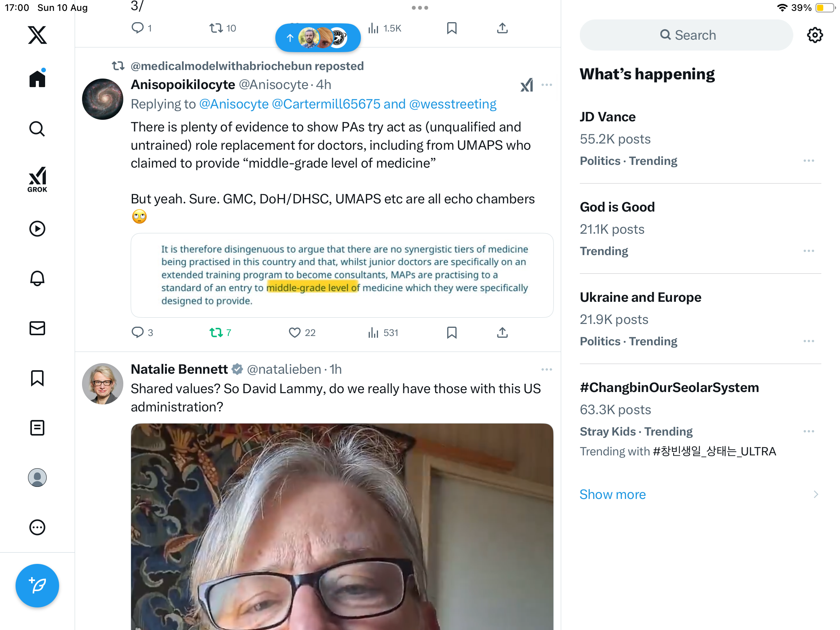Tap the compose new post button

(x=37, y=585)
